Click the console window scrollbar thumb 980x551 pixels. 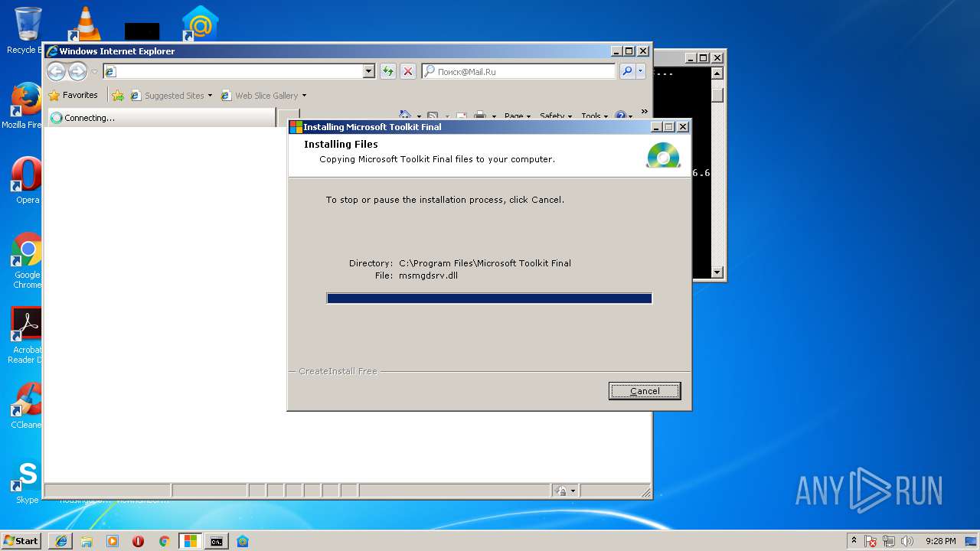coord(717,94)
